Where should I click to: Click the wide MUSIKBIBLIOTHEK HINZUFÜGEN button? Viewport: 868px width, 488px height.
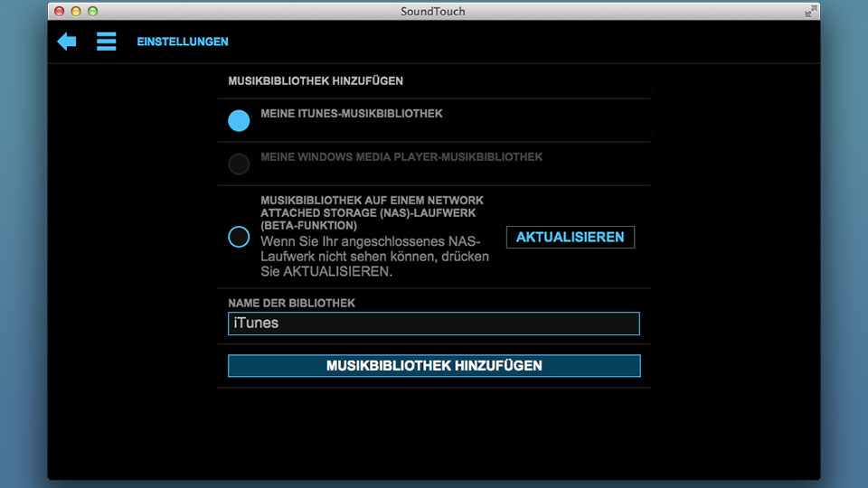[434, 365]
